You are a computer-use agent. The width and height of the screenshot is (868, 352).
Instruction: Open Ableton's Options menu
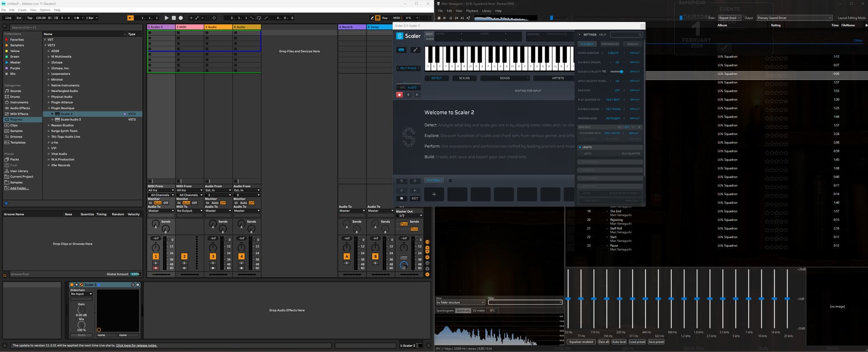click(45, 10)
